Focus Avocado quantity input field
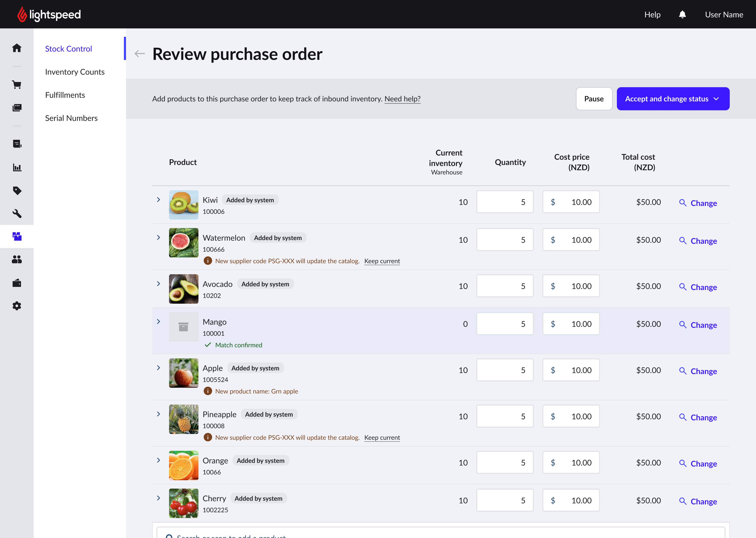 [x=505, y=286]
